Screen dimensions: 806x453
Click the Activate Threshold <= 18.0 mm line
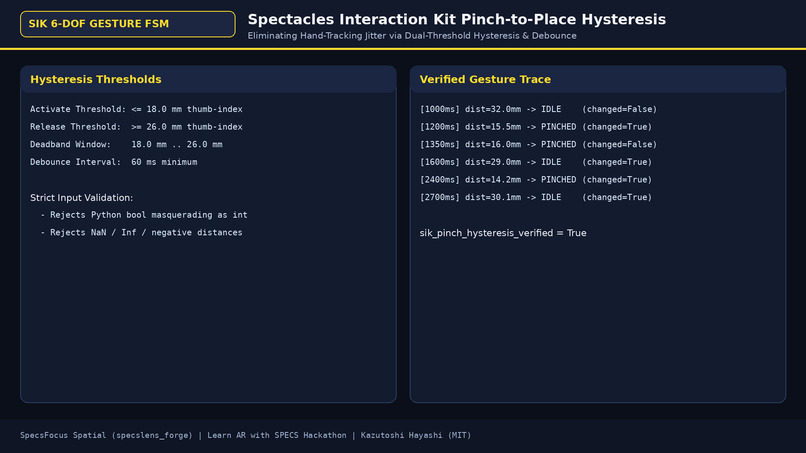pyautogui.click(x=136, y=109)
